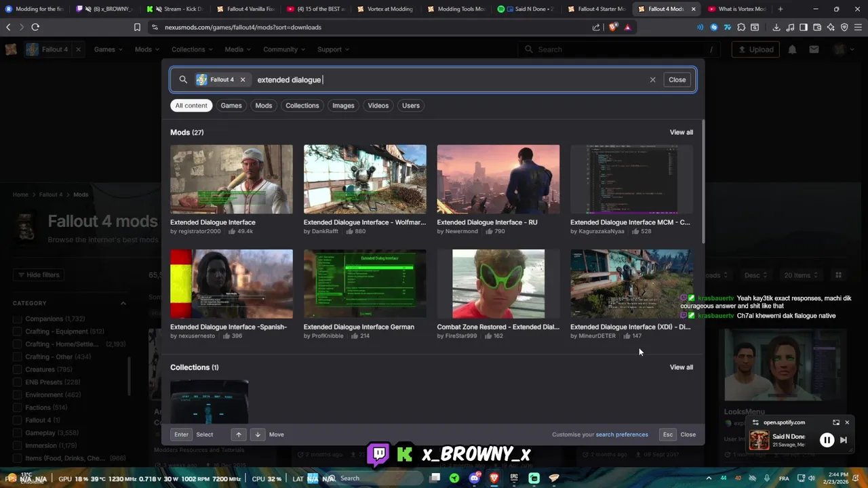868x488 pixels.
Task: Open the user avatar dropdown
Action: click(843, 49)
